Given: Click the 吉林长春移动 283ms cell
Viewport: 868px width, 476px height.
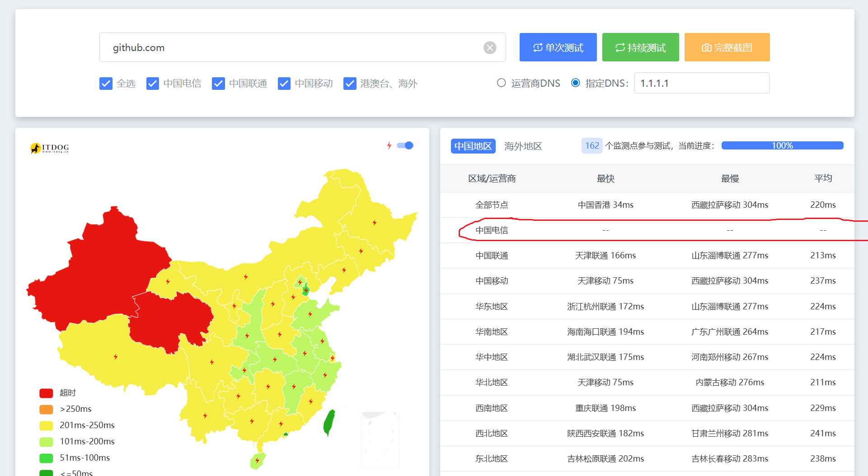Looking at the screenshot, I should pyautogui.click(x=730, y=459).
